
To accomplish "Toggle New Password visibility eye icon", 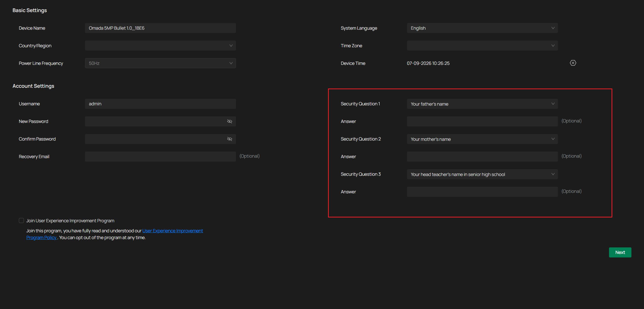I will tap(230, 122).
